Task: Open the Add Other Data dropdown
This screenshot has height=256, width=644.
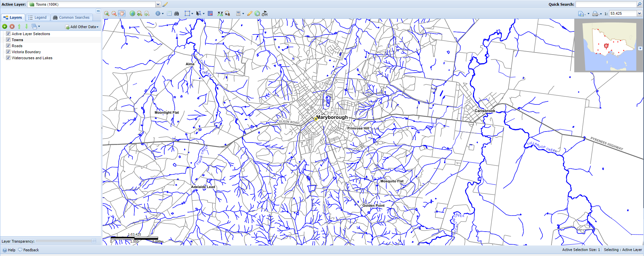Action: click(x=82, y=27)
